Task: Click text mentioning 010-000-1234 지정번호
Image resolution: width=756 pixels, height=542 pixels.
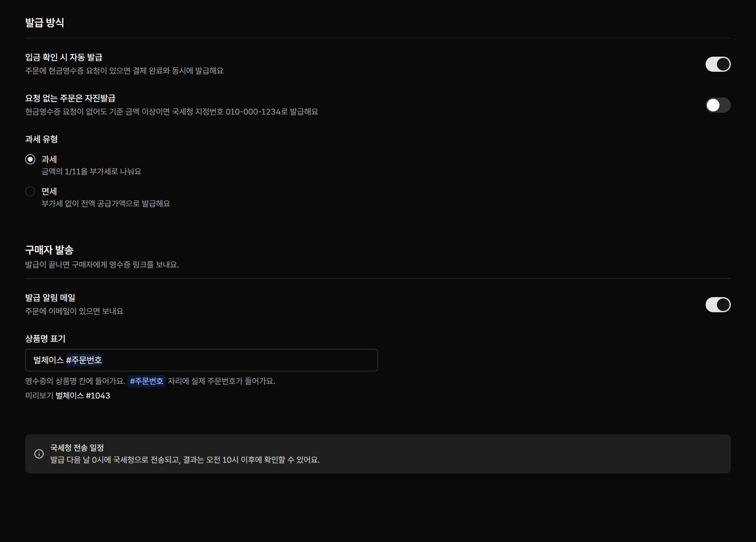Action: point(172,112)
